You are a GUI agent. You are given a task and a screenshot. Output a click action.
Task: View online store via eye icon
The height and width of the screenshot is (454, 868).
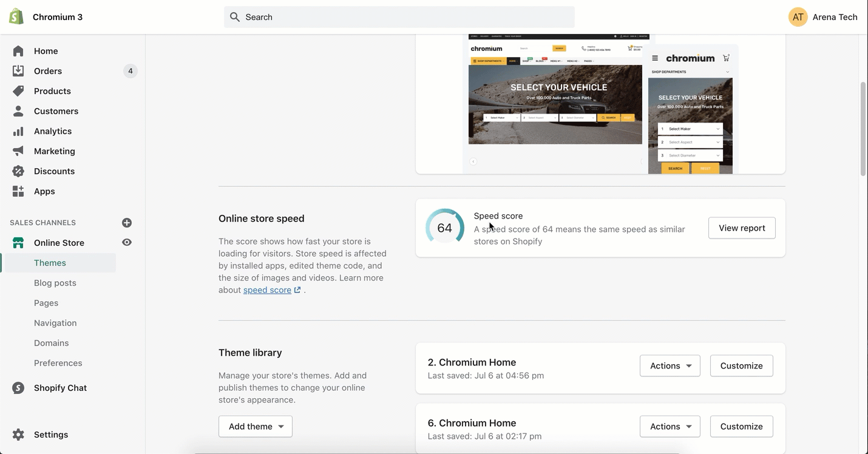tap(127, 242)
